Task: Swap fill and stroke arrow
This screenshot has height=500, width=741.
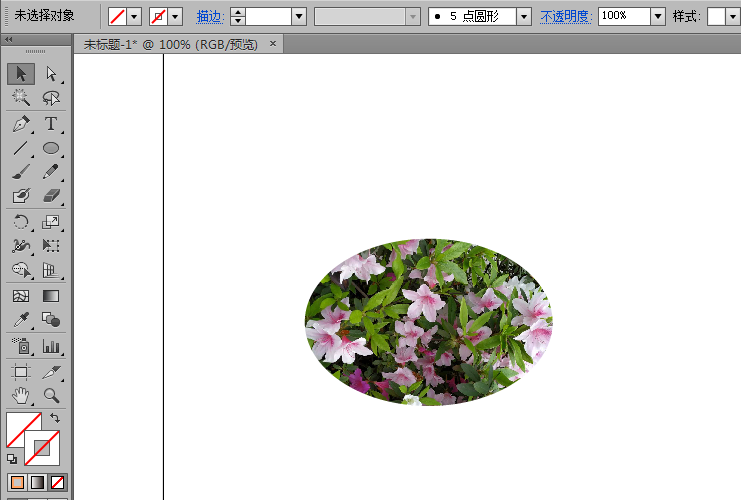Action: [x=55, y=418]
